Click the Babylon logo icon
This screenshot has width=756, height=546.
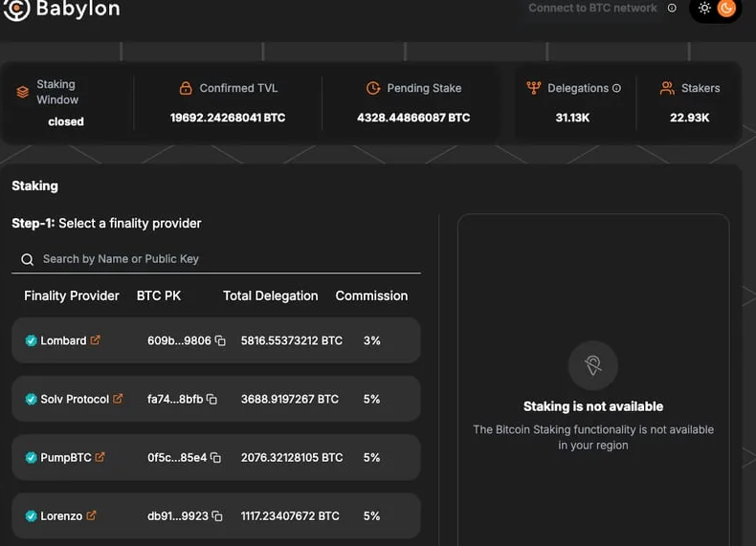tap(16, 9)
